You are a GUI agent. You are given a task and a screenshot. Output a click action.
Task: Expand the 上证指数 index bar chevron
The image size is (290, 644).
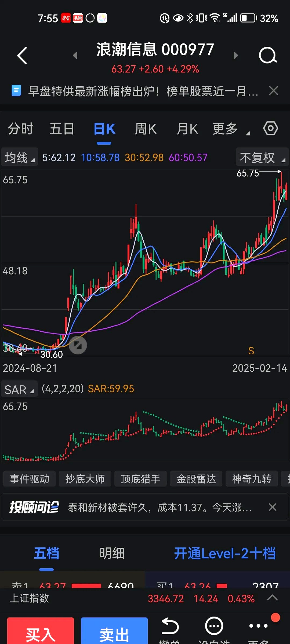pyautogui.click(x=272, y=597)
